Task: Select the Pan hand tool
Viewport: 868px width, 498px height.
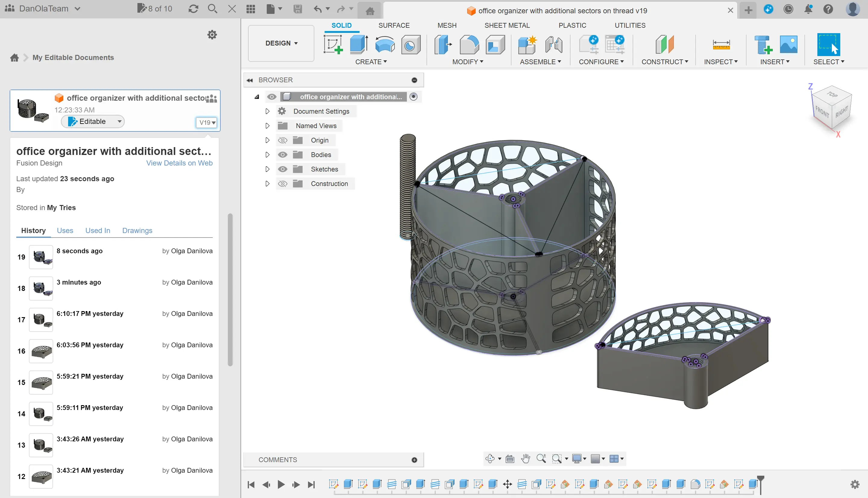Action: (x=525, y=459)
